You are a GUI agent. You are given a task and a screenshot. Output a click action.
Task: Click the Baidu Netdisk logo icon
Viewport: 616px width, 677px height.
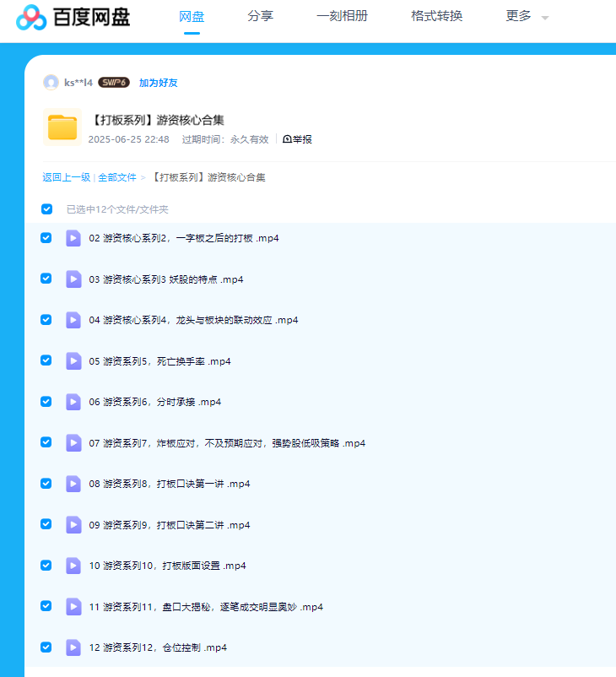pos(31,16)
